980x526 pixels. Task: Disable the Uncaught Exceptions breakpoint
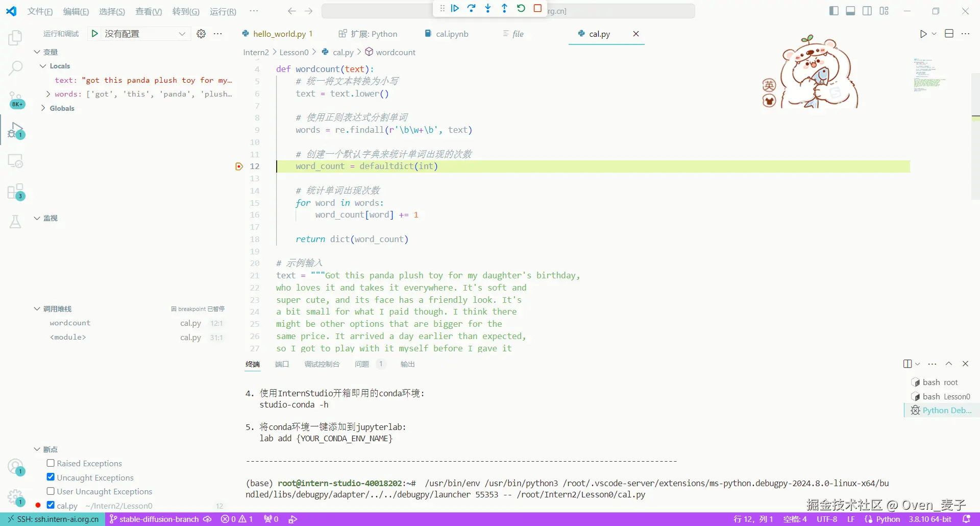tap(51, 477)
